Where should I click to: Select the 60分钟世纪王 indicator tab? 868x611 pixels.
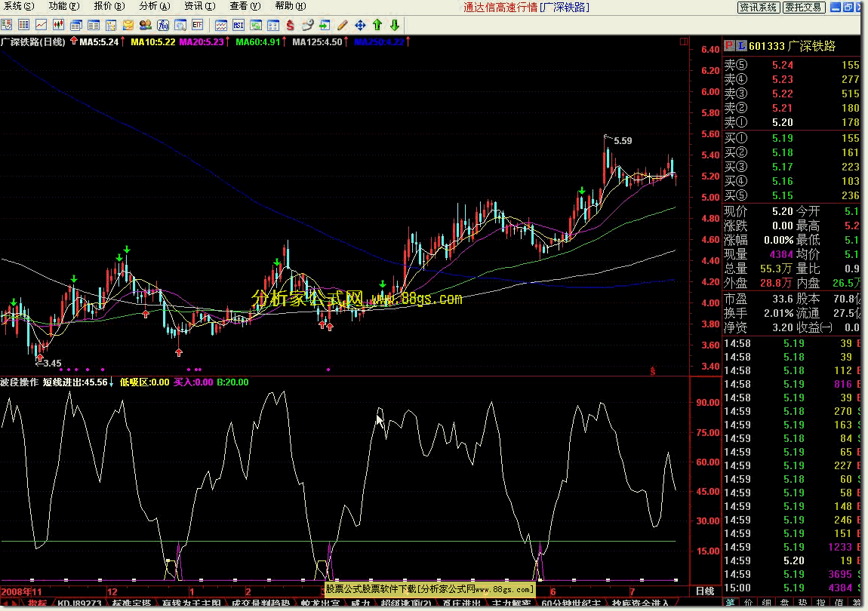(x=571, y=603)
